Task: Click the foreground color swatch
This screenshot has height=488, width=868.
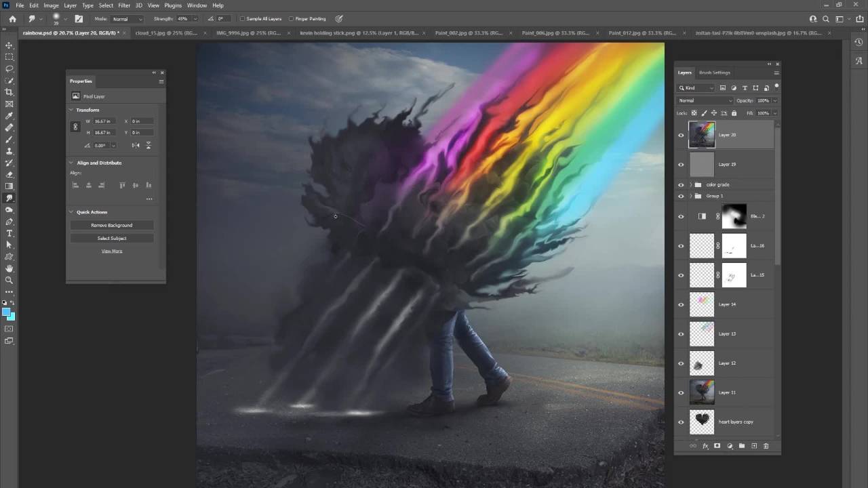Action: tap(6, 312)
